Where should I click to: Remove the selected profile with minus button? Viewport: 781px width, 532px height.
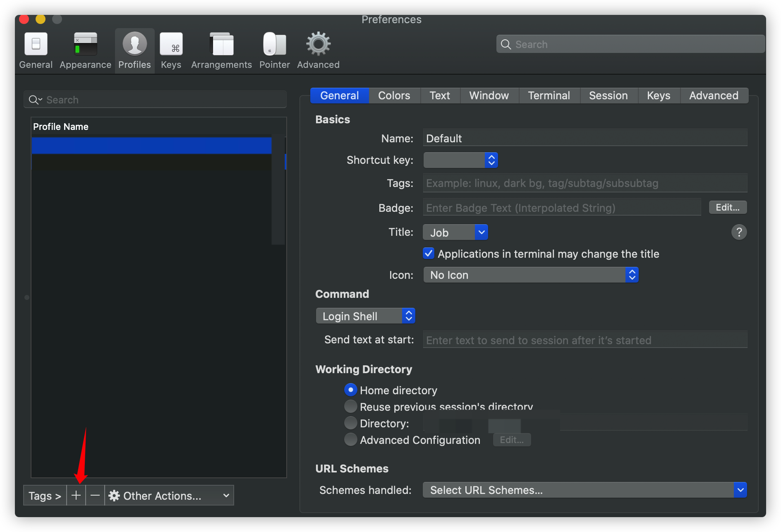pyautogui.click(x=95, y=495)
